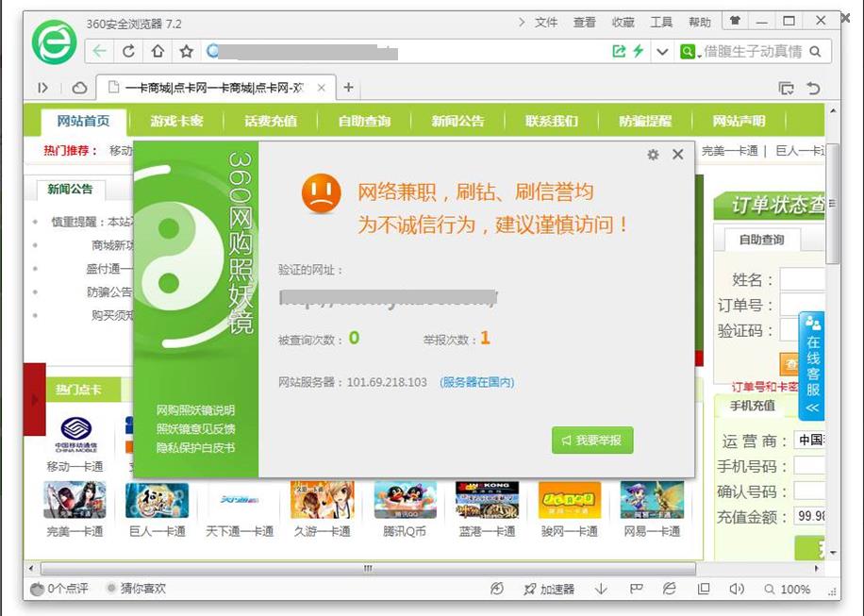This screenshot has height=616, width=864.
Task: Open the 在线客服 side widget
Action: tap(812, 365)
